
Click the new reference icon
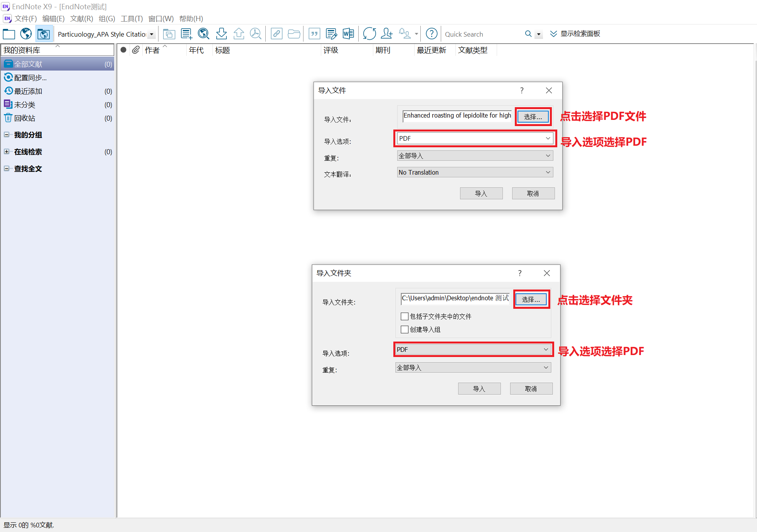(x=187, y=34)
